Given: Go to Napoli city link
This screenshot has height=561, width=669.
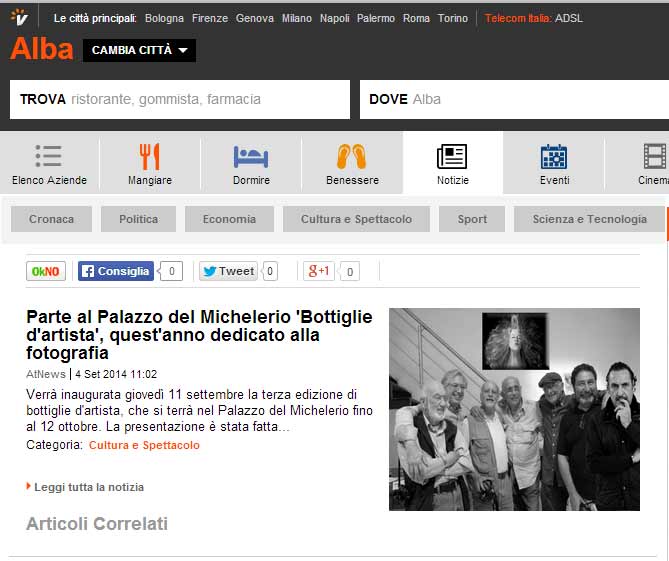Looking at the screenshot, I should [x=334, y=18].
